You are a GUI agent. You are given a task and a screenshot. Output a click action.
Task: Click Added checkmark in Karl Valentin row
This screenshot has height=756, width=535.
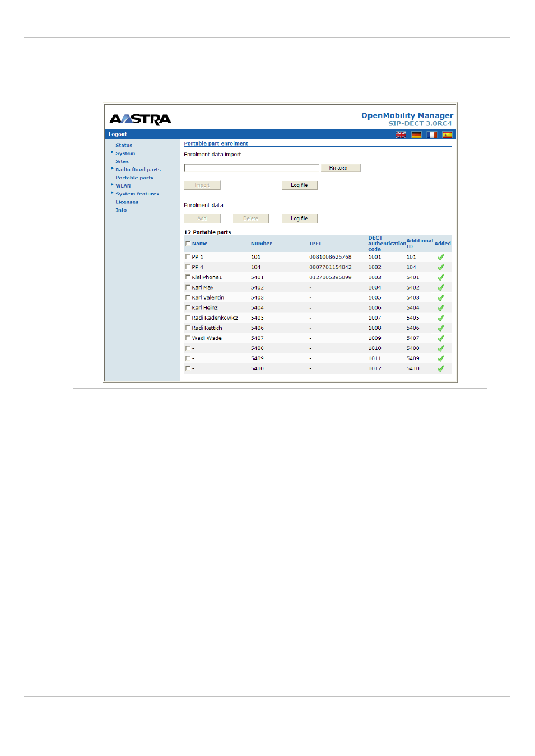(441, 297)
